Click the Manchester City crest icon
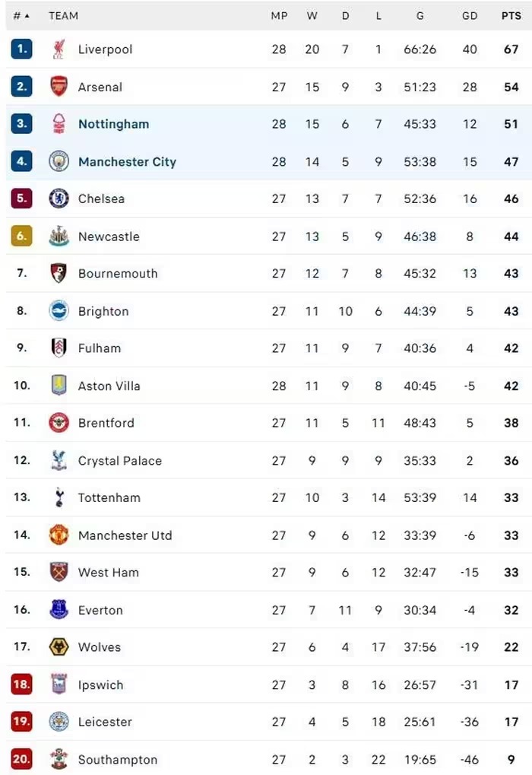 [59, 161]
